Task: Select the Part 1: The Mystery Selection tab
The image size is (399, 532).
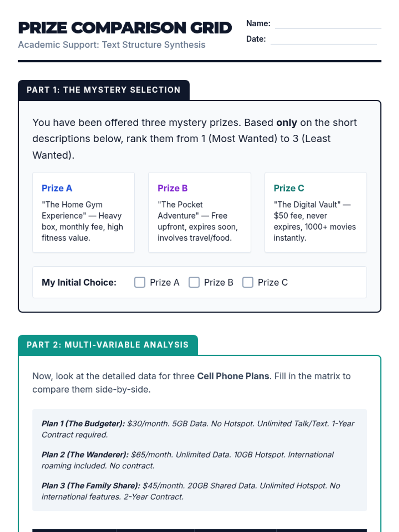Action: tap(104, 90)
